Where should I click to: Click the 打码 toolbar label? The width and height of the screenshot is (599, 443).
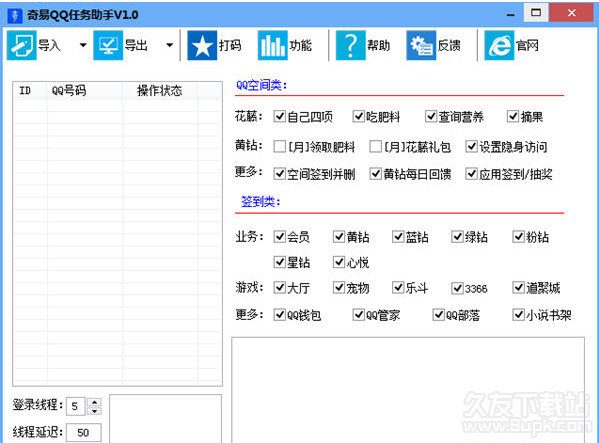pos(230,45)
